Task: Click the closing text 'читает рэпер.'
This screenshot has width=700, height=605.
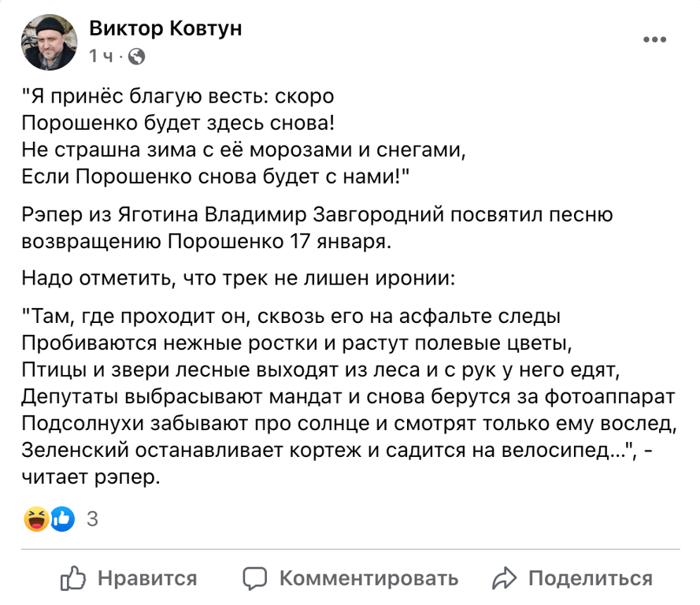Action: click(x=91, y=477)
